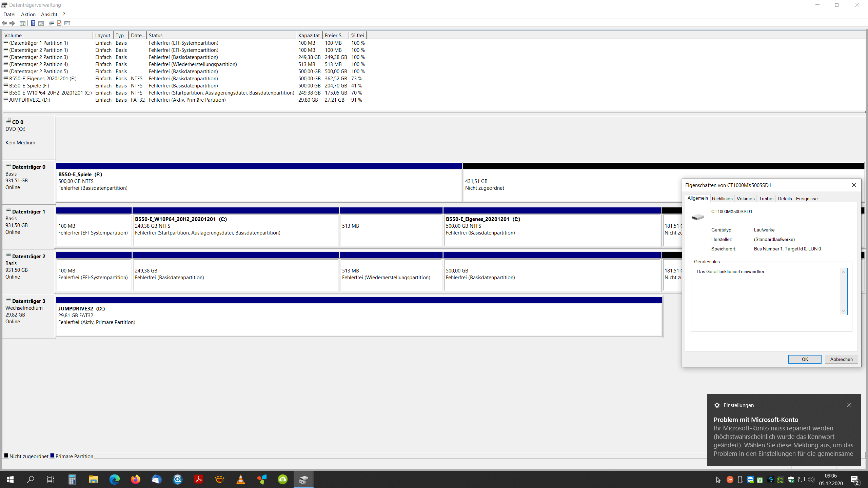Switch to the Treiber tab
The height and width of the screenshot is (488, 868).
point(766,199)
